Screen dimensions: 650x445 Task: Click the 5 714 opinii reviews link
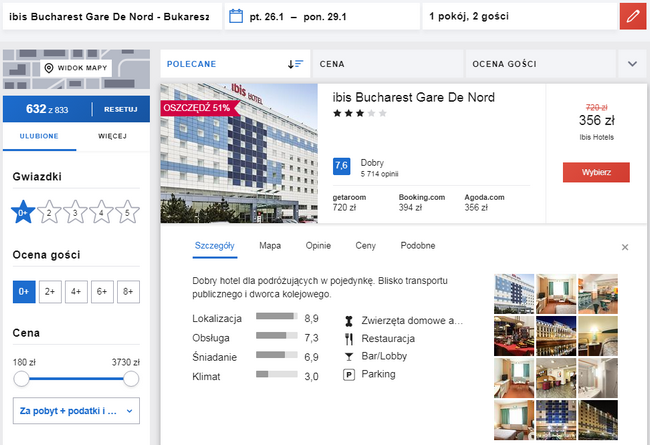pyautogui.click(x=379, y=174)
